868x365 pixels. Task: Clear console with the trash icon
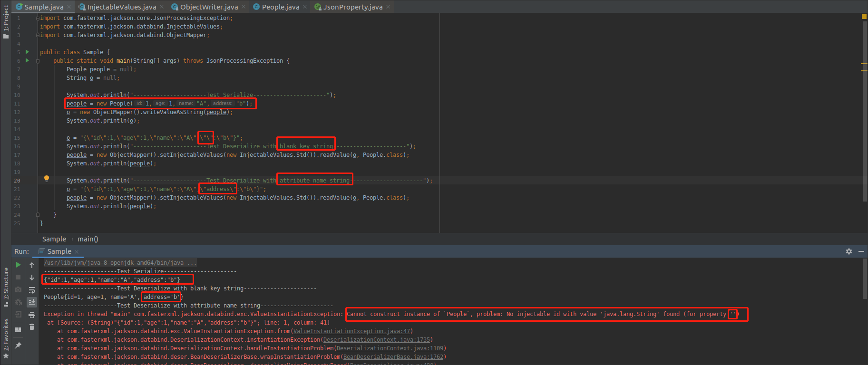pyautogui.click(x=32, y=327)
